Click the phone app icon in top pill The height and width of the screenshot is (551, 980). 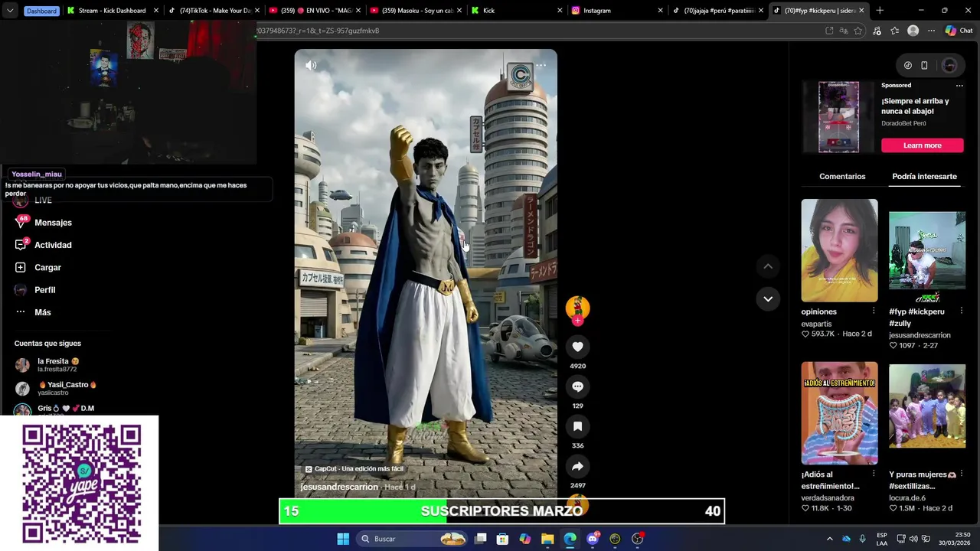pyautogui.click(x=924, y=65)
